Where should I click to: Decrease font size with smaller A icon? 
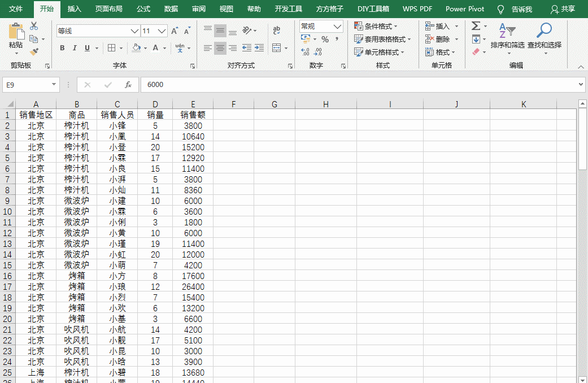click(187, 31)
